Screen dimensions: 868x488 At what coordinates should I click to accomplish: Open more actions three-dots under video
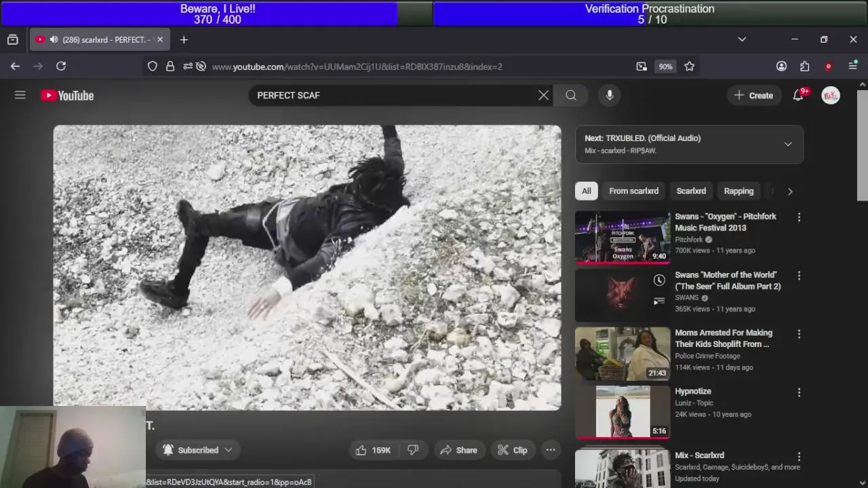[551, 450]
